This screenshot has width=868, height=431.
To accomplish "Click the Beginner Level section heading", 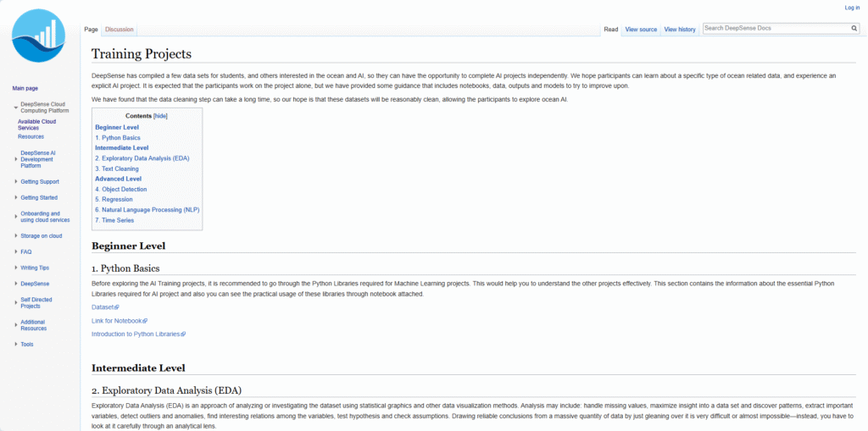I will (x=129, y=246).
